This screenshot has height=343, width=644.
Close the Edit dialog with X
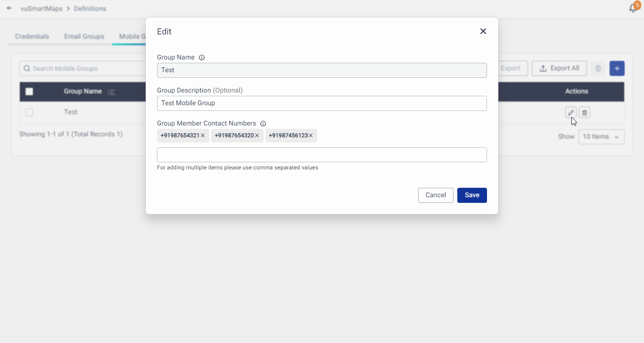tap(483, 31)
